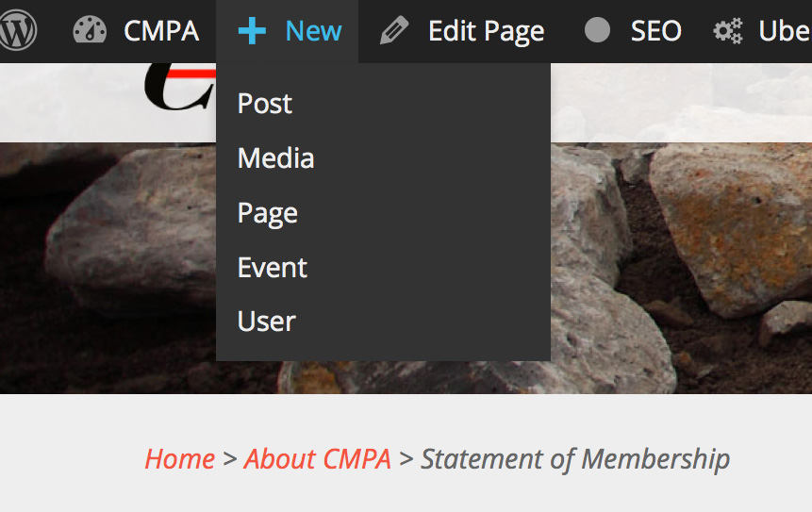Click the blue plus icon

click(252, 31)
